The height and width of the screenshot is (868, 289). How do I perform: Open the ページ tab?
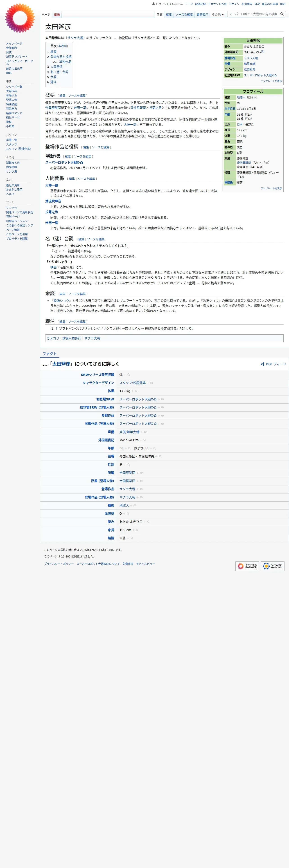pyautogui.click(x=46, y=14)
